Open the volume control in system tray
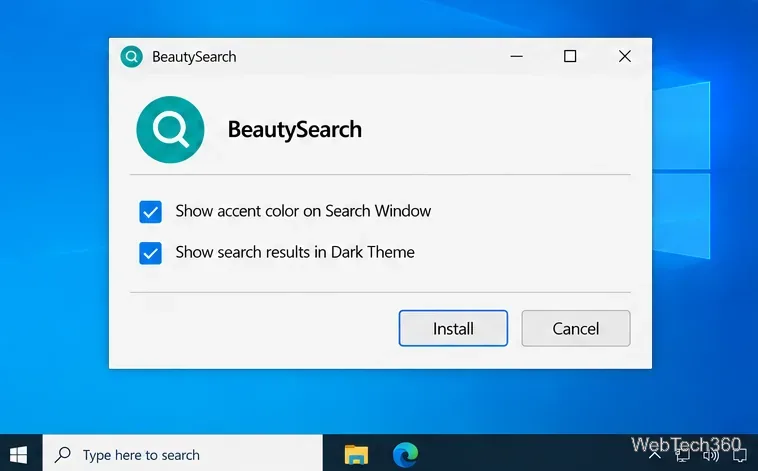 [711, 456]
